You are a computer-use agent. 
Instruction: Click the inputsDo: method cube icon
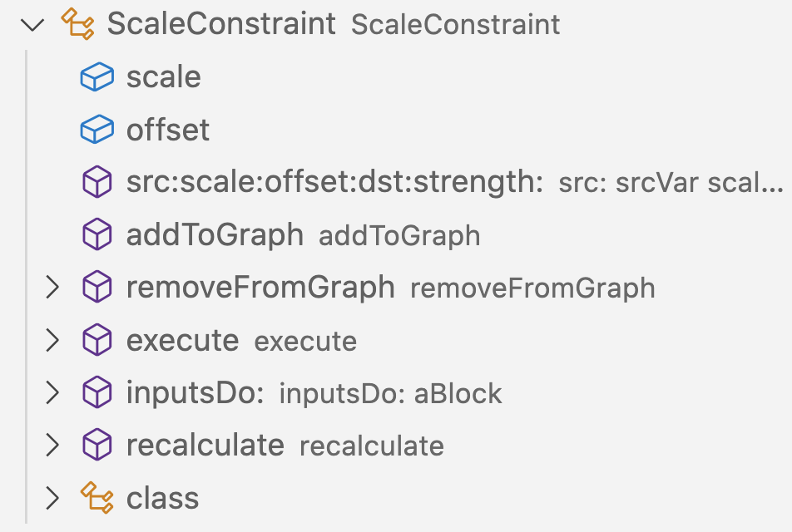tap(97, 392)
